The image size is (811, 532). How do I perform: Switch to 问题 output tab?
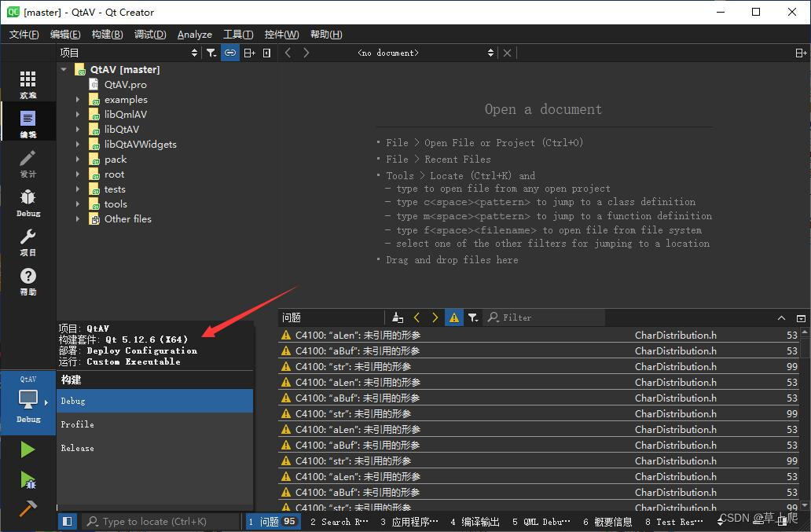pos(273,522)
